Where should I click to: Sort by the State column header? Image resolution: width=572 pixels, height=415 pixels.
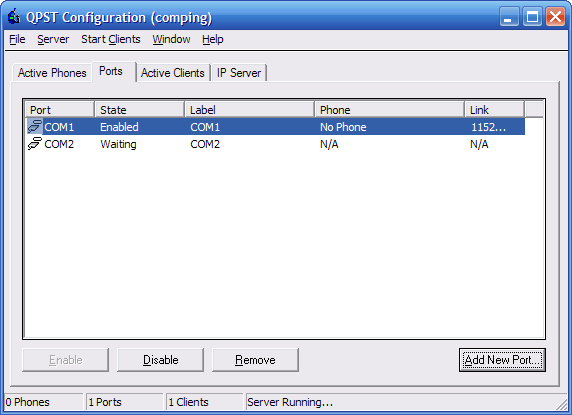click(x=140, y=109)
